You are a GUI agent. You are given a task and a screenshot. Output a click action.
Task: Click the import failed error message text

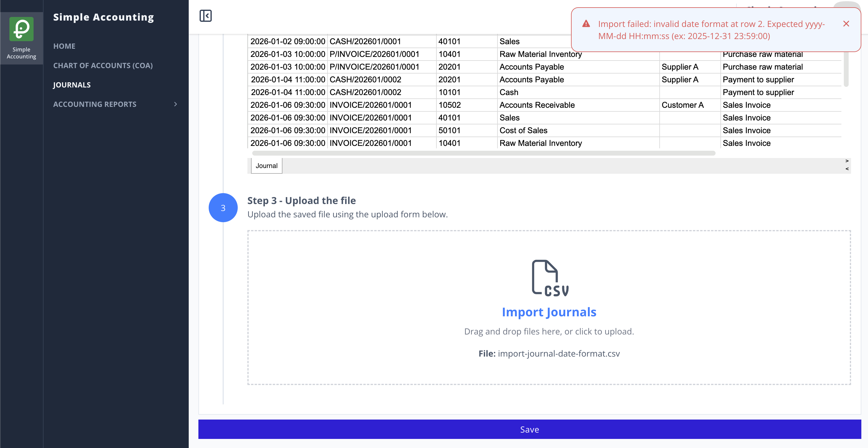(711, 30)
